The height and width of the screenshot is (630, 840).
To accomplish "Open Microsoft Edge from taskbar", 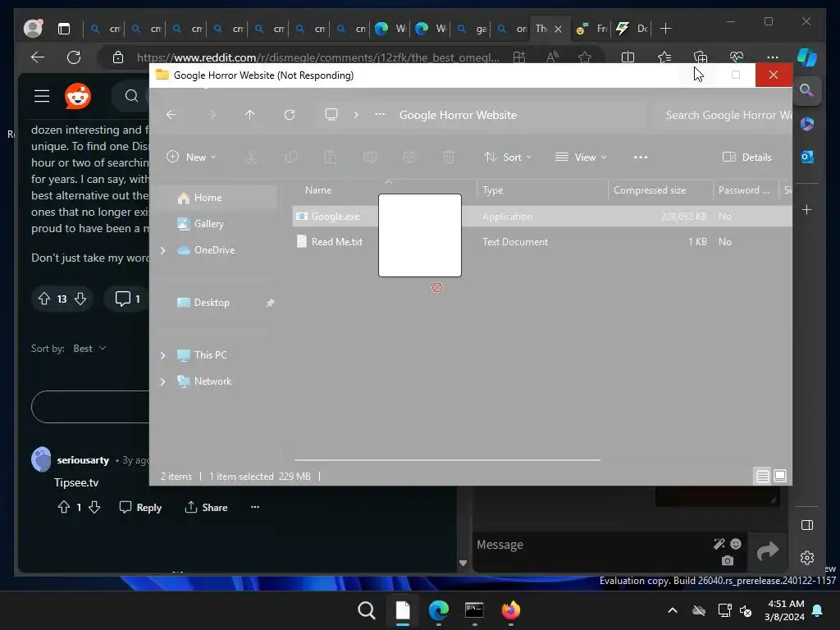I will (439, 610).
